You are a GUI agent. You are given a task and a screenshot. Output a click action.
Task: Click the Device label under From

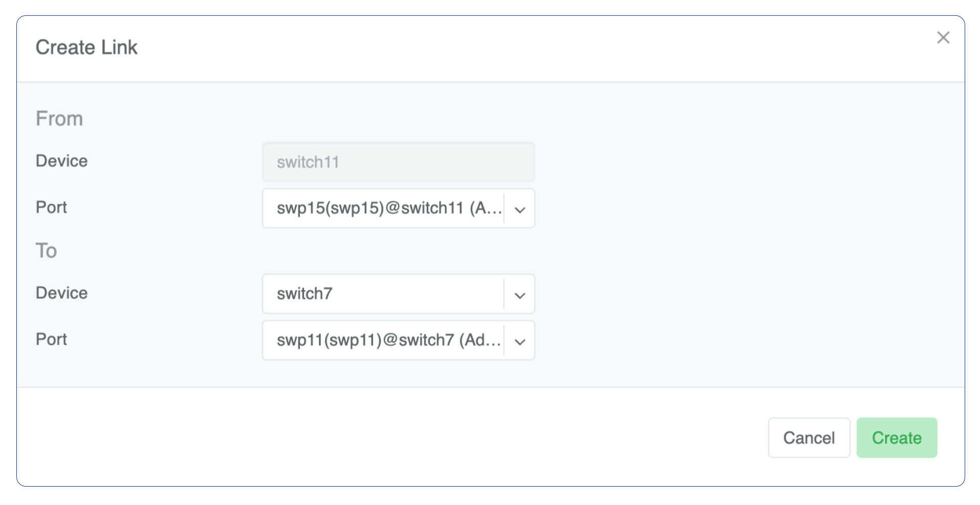[61, 161]
